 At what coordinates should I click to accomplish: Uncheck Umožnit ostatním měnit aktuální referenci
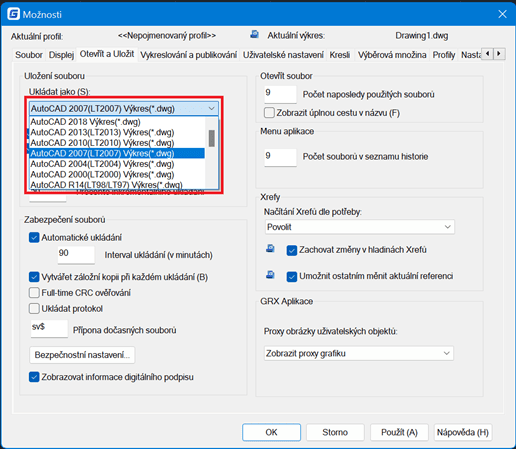292,277
